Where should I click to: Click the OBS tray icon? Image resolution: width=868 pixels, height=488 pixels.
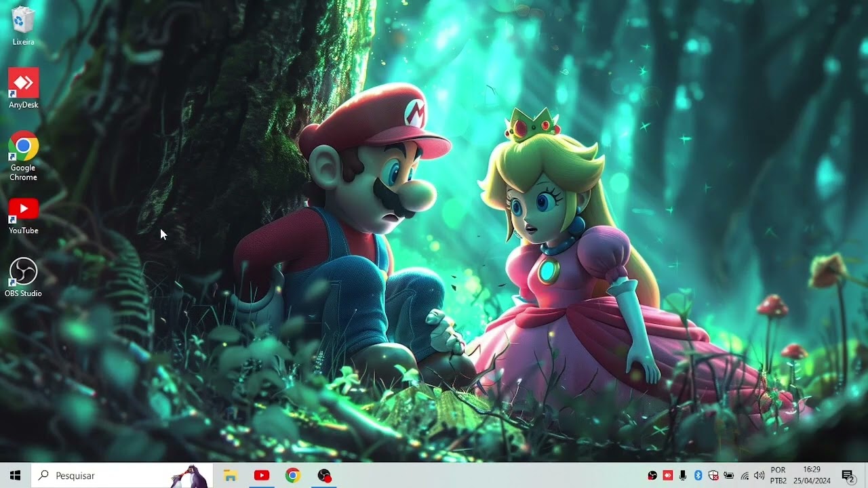pos(652,476)
